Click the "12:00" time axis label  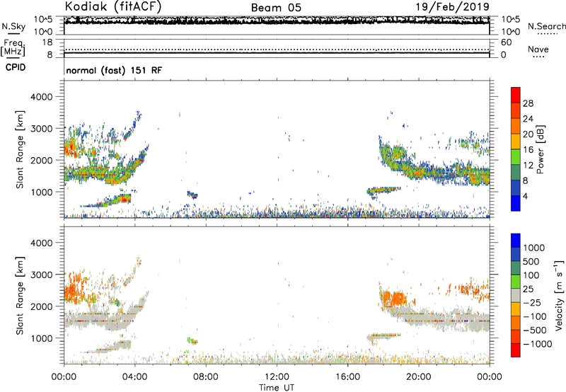(x=277, y=377)
